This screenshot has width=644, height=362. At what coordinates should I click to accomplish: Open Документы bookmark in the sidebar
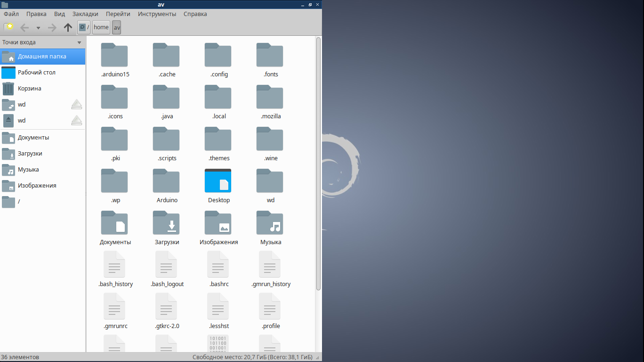click(x=42, y=138)
